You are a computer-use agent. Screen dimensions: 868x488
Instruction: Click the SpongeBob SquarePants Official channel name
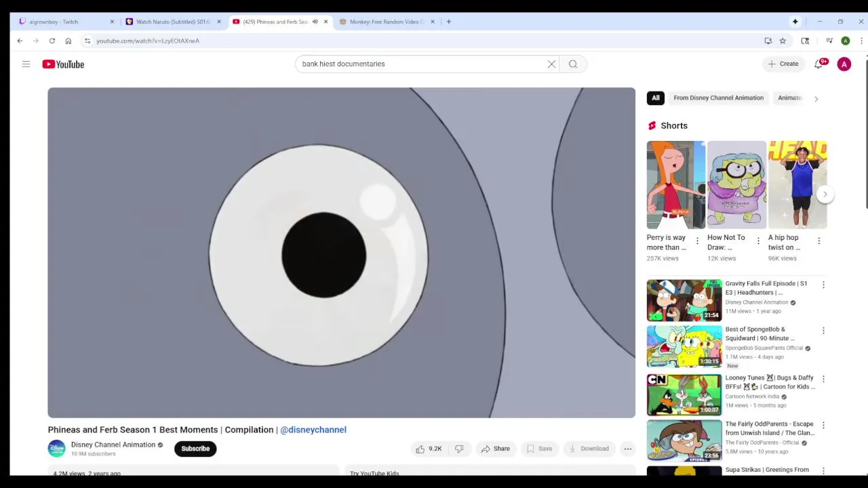click(764, 348)
